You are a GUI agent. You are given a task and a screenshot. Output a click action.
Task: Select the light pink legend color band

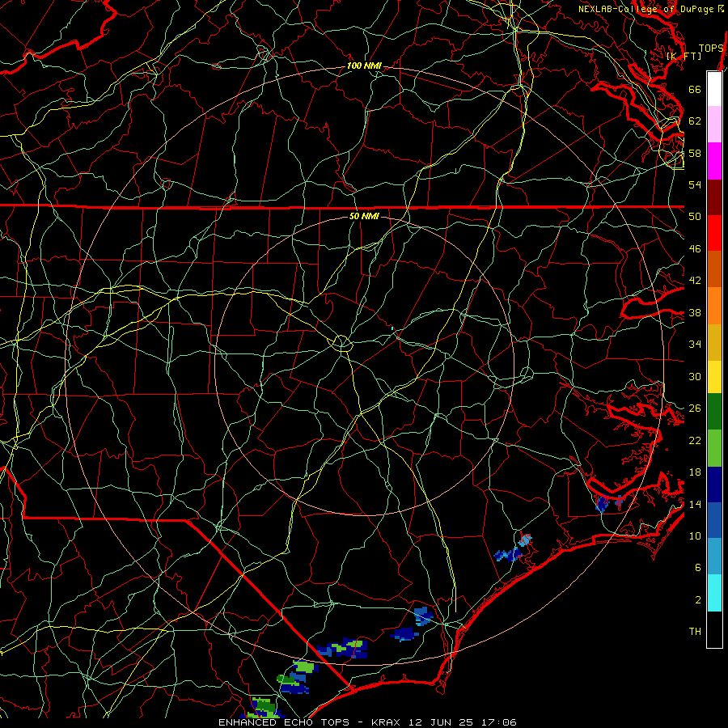tap(714, 125)
